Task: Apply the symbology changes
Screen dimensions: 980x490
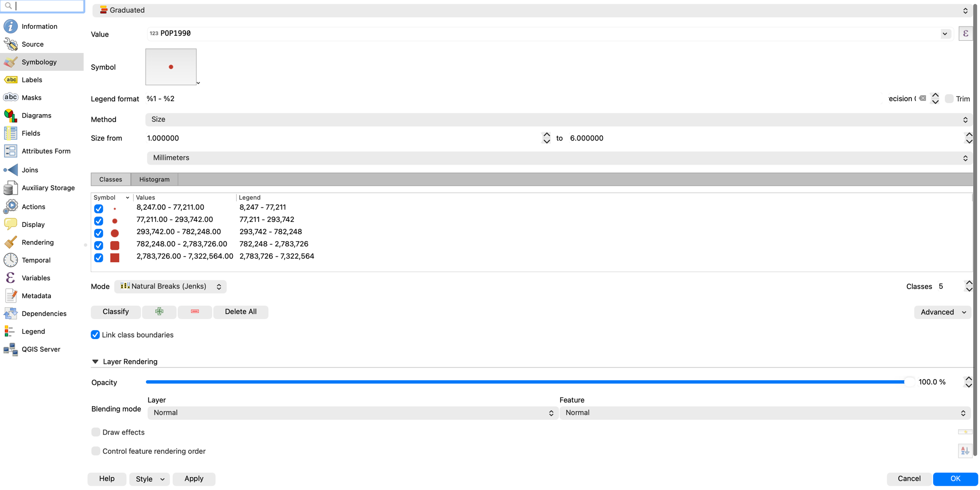Action: 194,479
